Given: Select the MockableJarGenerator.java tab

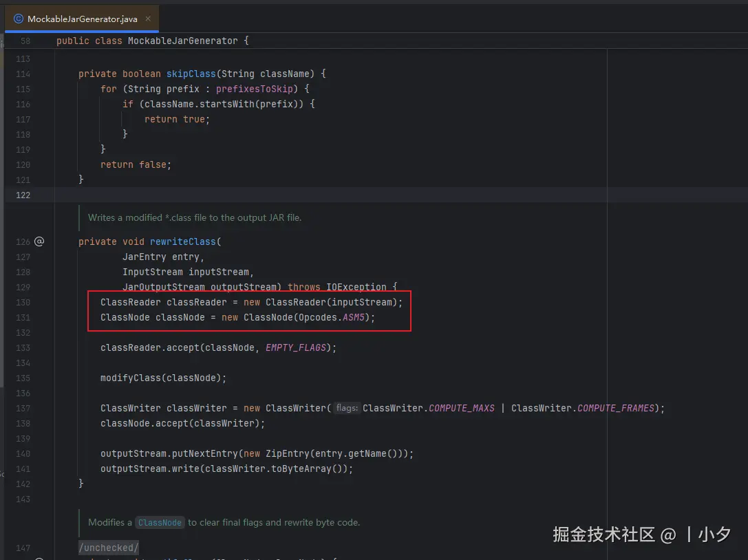Looking at the screenshot, I should [x=82, y=19].
